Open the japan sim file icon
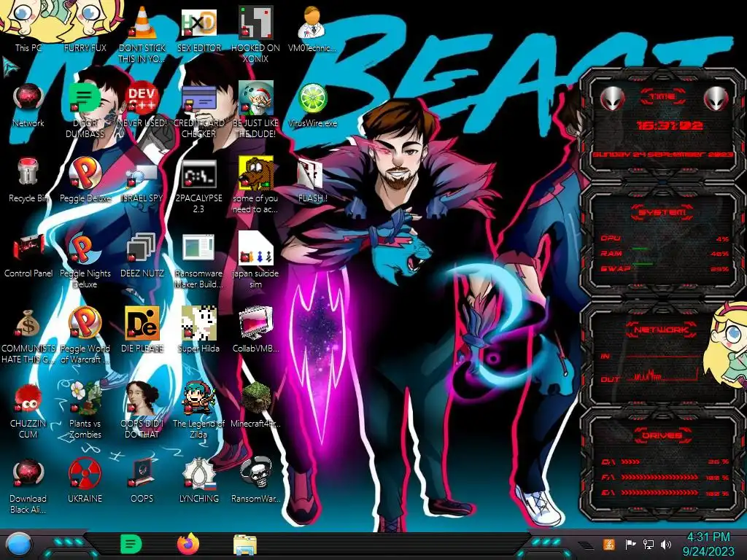 [256, 260]
